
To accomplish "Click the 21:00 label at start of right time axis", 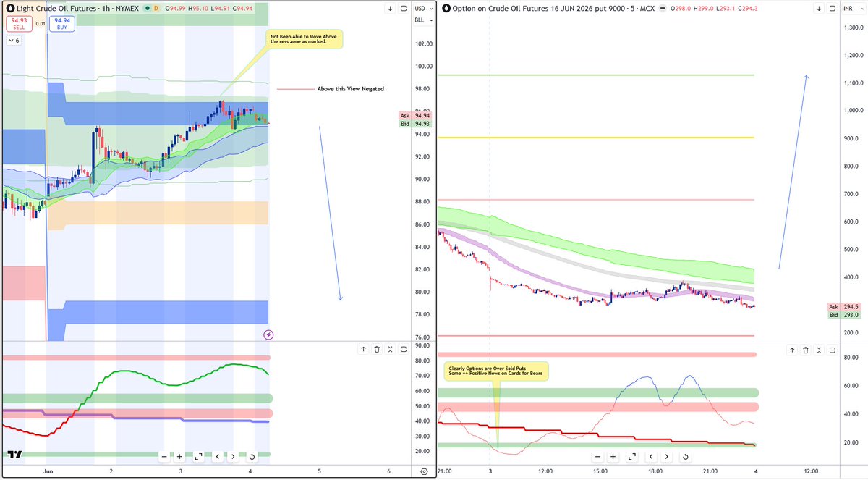I will 445,471.
